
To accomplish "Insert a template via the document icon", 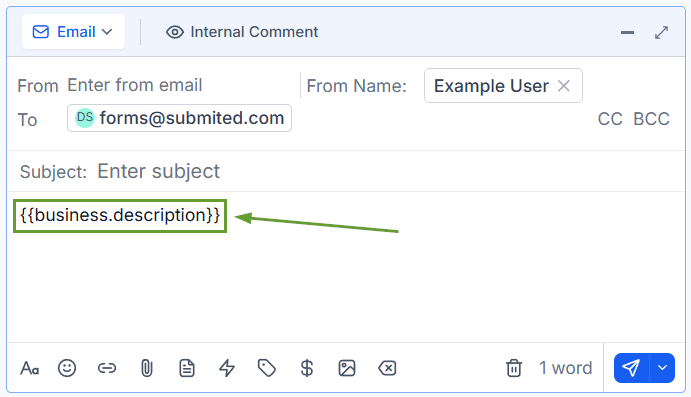I will (x=187, y=368).
